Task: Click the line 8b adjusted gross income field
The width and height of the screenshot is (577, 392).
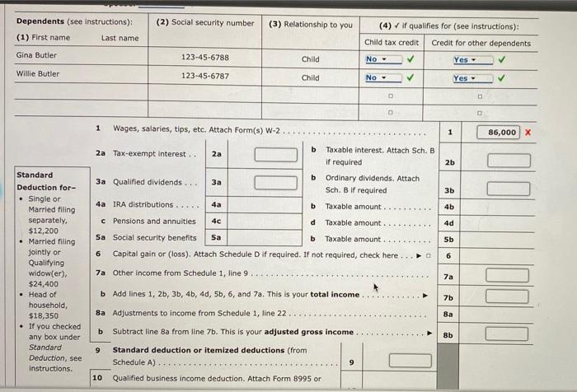Action: (x=507, y=334)
